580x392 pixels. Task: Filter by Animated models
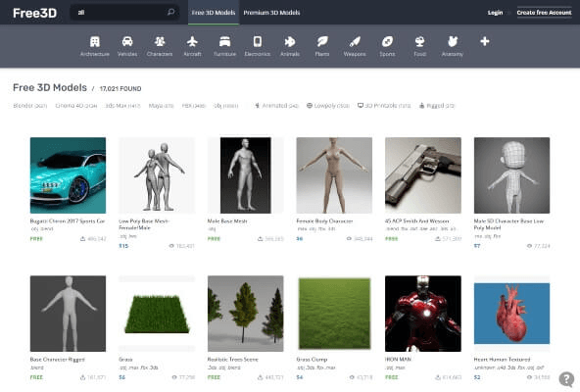[276, 106]
